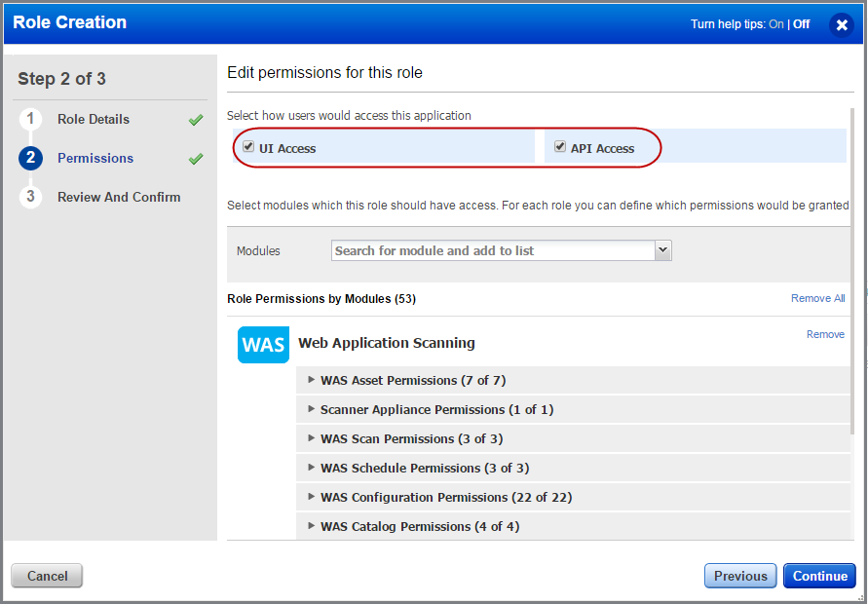Image resolution: width=868 pixels, height=604 pixels.
Task: Expand Scanner Appliance Permissions section
Action: pos(312,410)
